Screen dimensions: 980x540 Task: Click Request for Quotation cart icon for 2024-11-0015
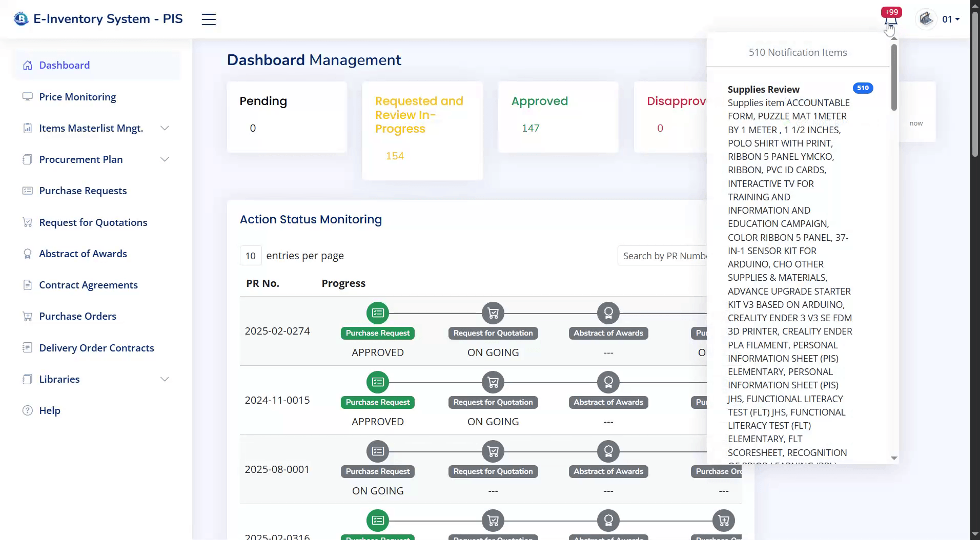coord(493,382)
